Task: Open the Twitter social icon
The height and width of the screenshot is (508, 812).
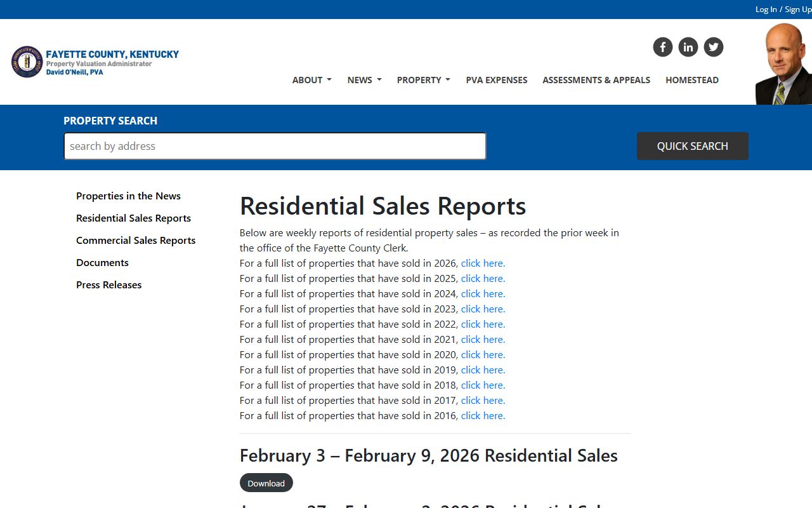Action: click(x=714, y=47)
